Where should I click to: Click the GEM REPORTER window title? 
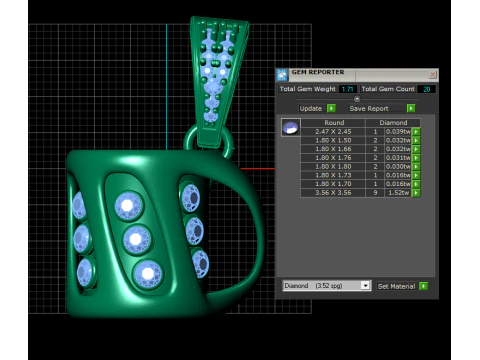[x=318, y=72]
